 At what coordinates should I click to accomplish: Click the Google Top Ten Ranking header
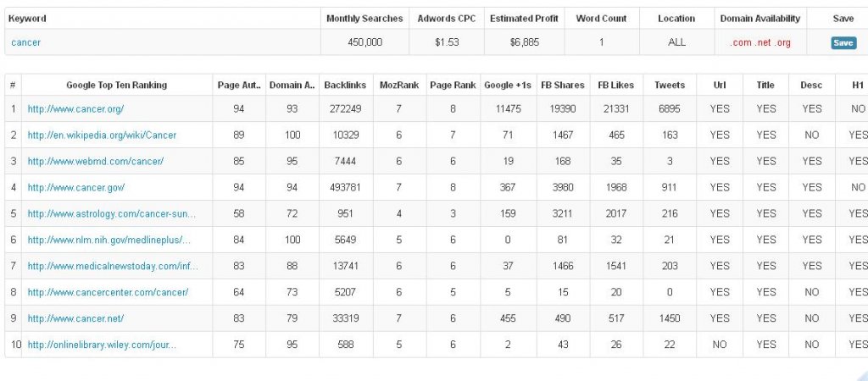pyautogui.click(x=116, y=86)
